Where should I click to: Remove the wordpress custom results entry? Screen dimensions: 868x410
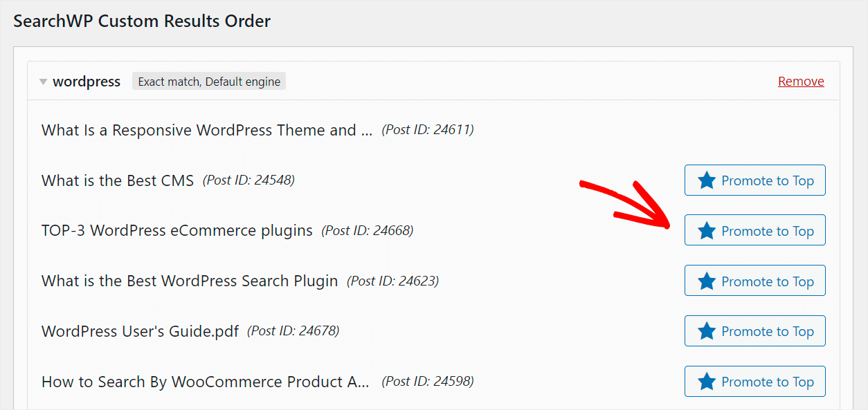click(801, 82)
